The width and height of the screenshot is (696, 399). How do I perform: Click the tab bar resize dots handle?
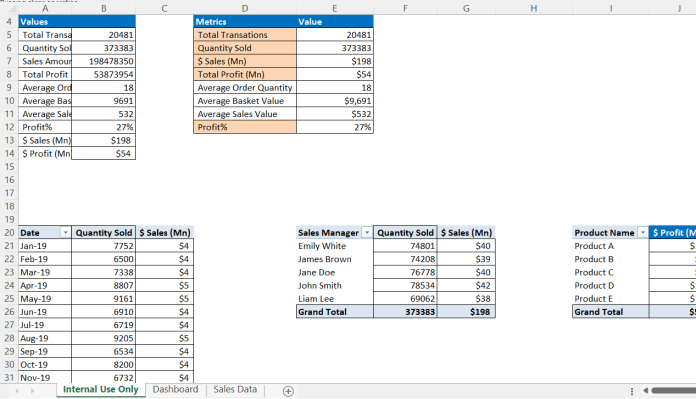(632, 391)
